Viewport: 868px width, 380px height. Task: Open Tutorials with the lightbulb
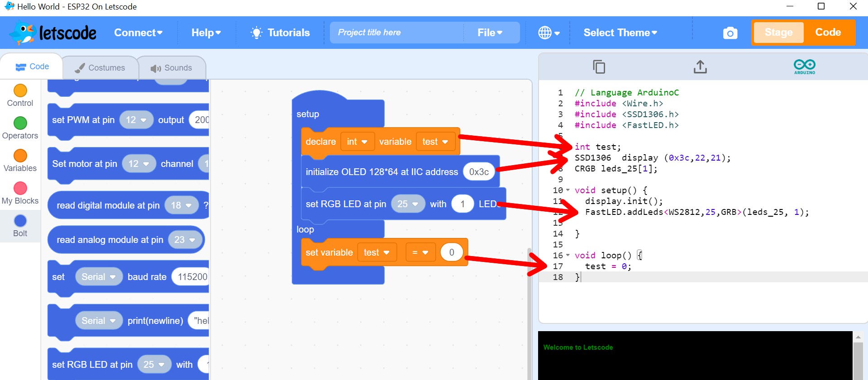pyautogui.click(x=281, y=33)
